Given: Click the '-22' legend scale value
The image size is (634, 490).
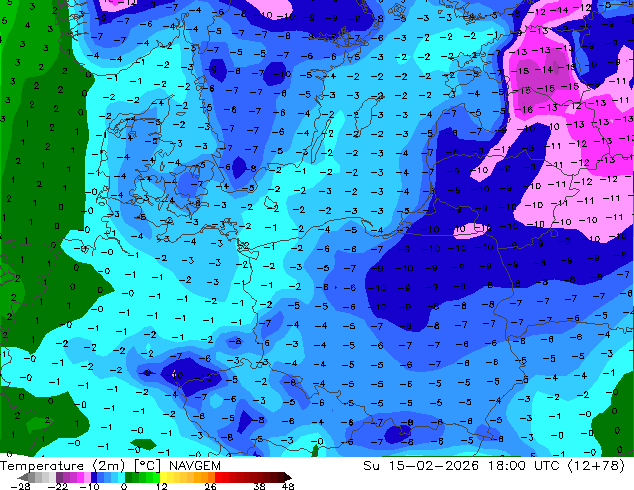Looking at the screenshot, I should [x=57, y=486].
